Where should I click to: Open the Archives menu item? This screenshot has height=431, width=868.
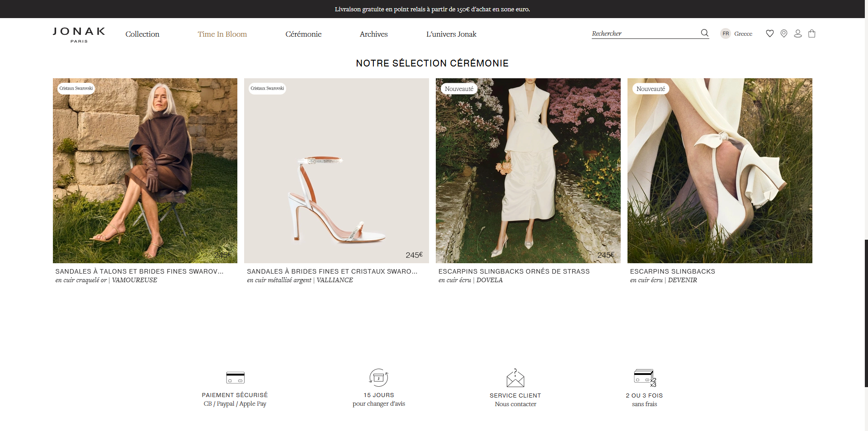[x=374, y=34]
